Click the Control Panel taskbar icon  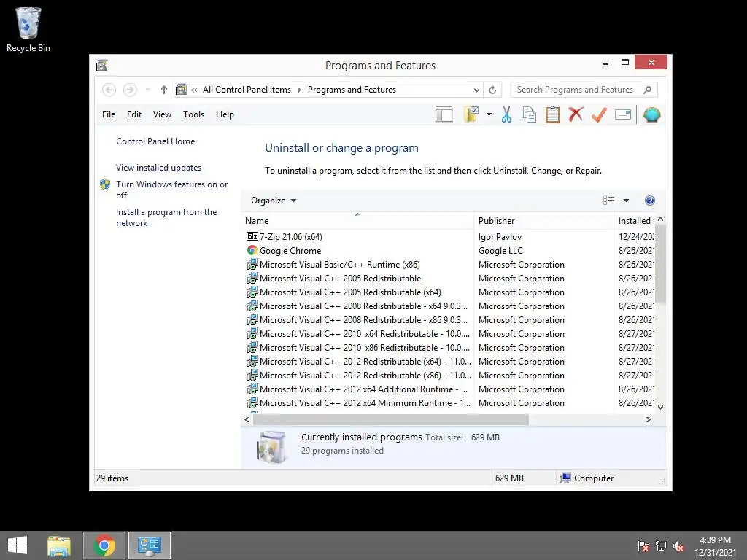[x=150, y=545]
